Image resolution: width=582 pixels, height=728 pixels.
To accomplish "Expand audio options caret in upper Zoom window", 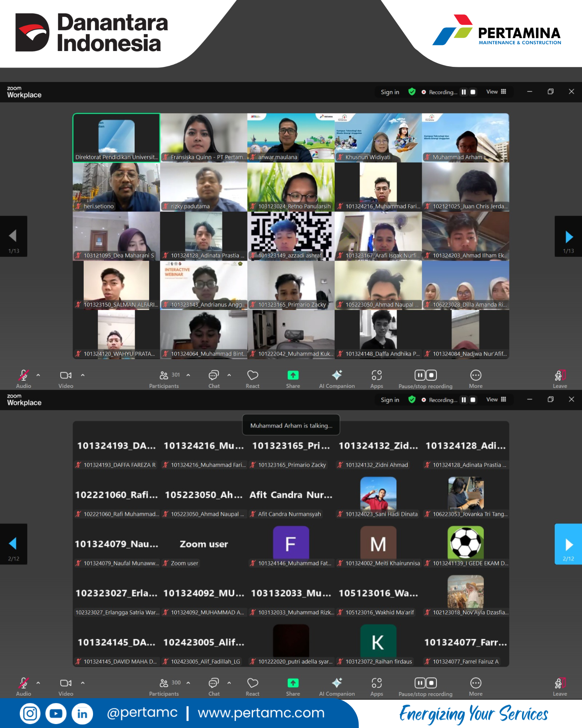I will click(x=38, y=375).
